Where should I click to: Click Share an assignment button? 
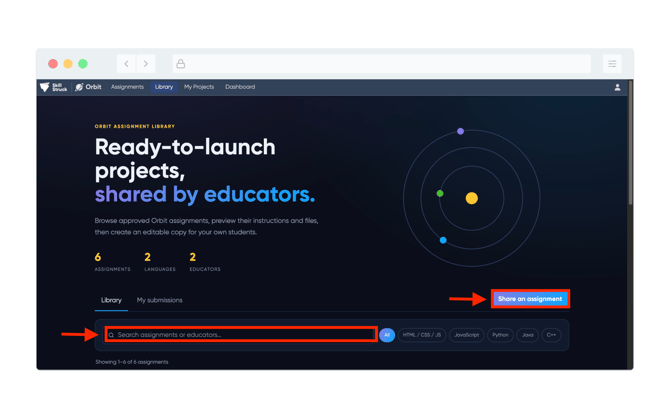point(530,299)
